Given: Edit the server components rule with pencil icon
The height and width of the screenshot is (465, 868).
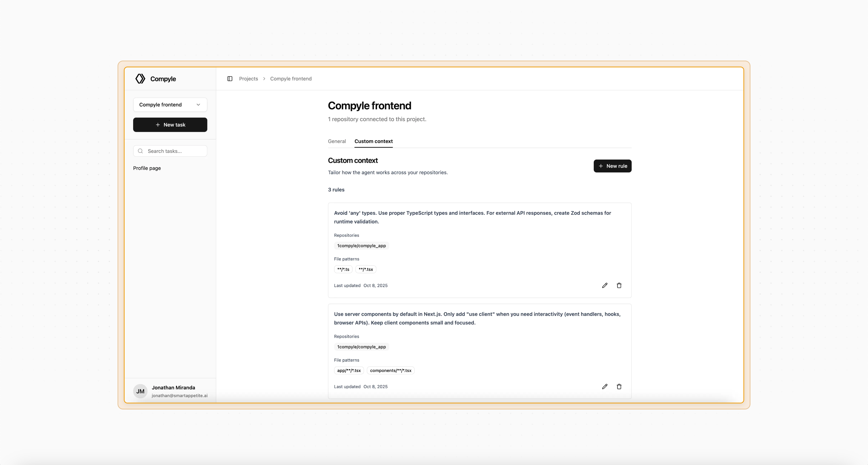Looking at the screenshot, I should coord(605,386).
